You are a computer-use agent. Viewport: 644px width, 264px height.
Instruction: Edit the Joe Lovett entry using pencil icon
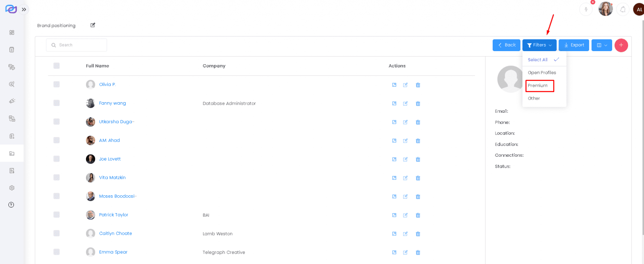pos(405,159)
